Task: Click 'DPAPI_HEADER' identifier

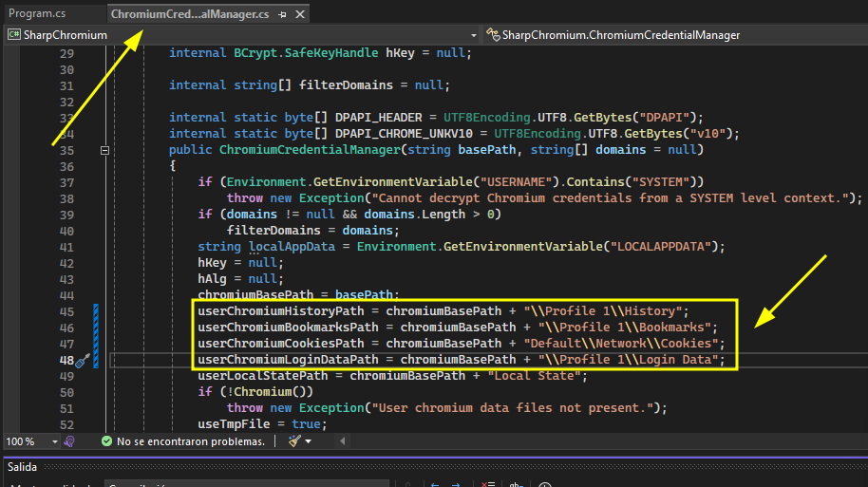Action: tap(379, 118)
